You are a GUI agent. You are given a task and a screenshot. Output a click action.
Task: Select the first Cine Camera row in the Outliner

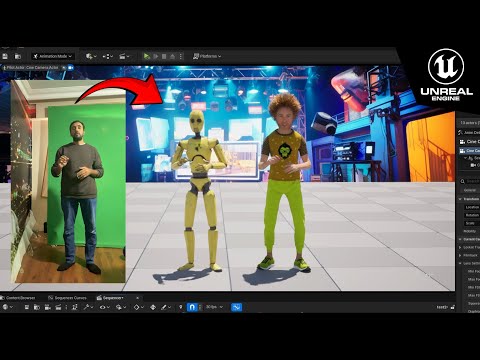tap(469, 142)
